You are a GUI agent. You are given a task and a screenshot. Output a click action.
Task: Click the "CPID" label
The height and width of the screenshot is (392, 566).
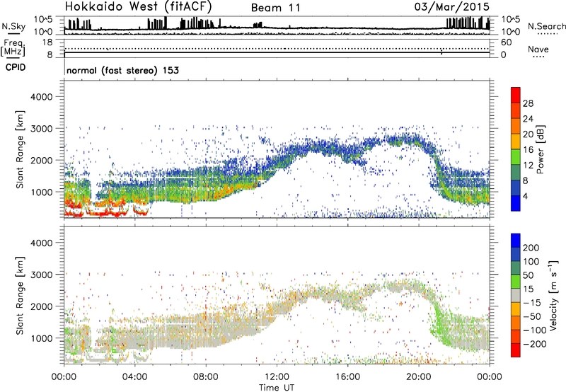(x=16, y=67)
